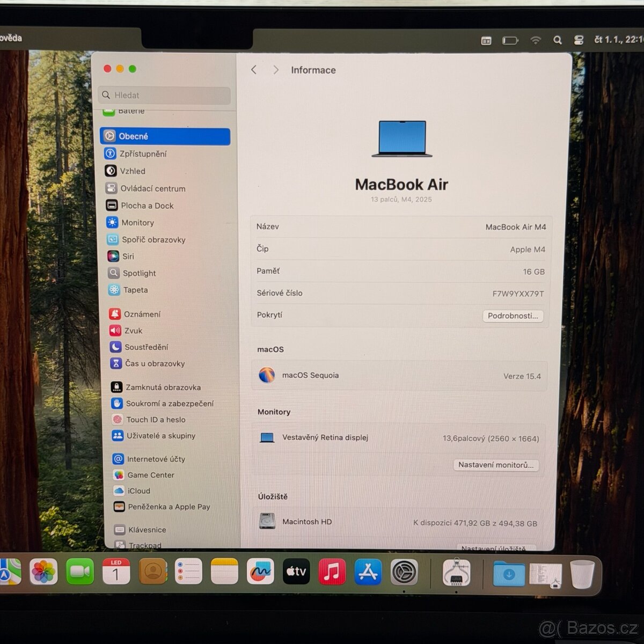644x644 pixels.
Task: Click Nastavení monitorů… button
Action: coord(496,465)
